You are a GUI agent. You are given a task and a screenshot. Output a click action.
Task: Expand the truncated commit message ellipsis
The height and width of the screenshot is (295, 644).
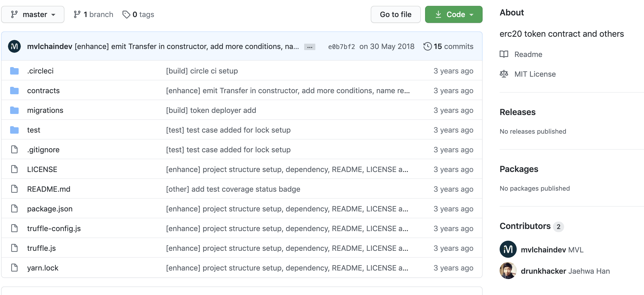pos(310,47)
